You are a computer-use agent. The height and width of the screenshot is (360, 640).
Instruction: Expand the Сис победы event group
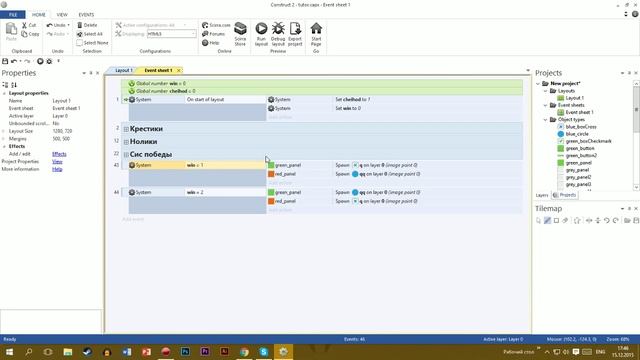click(126, 155)
